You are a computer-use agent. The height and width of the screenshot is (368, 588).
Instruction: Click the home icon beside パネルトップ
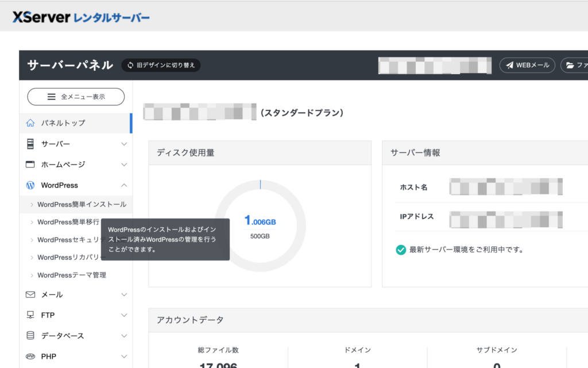tap(30, 123)
